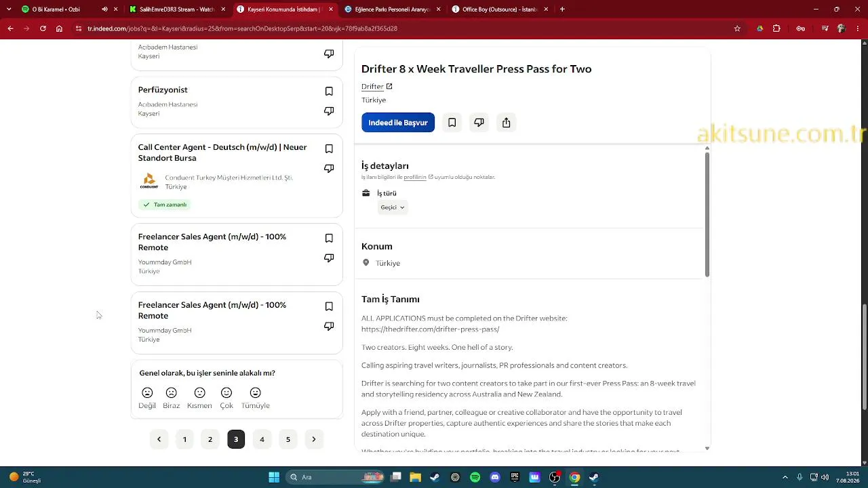Dislike the Call Center Agent Deutsch job
The image size is (868, 488).
[x=329, y=169]
